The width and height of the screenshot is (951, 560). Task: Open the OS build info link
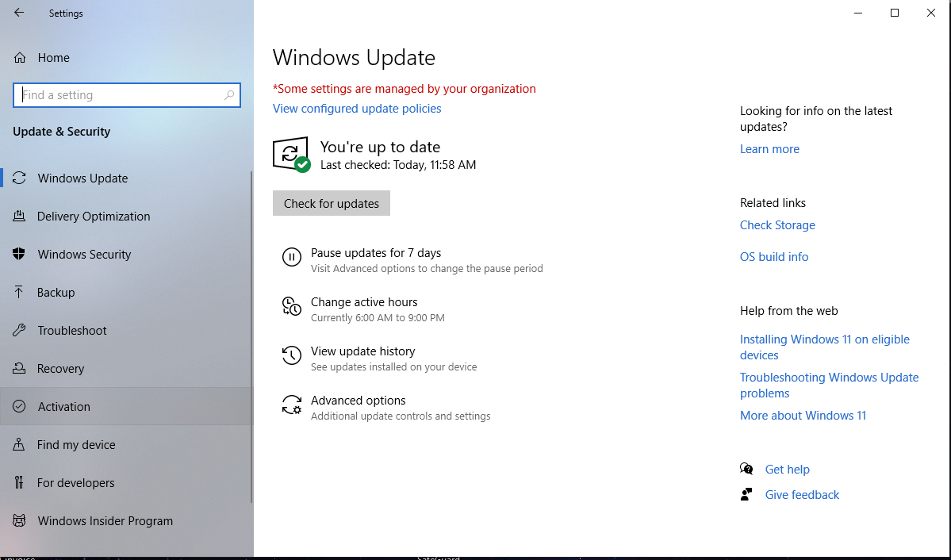[x=774, y=257]
